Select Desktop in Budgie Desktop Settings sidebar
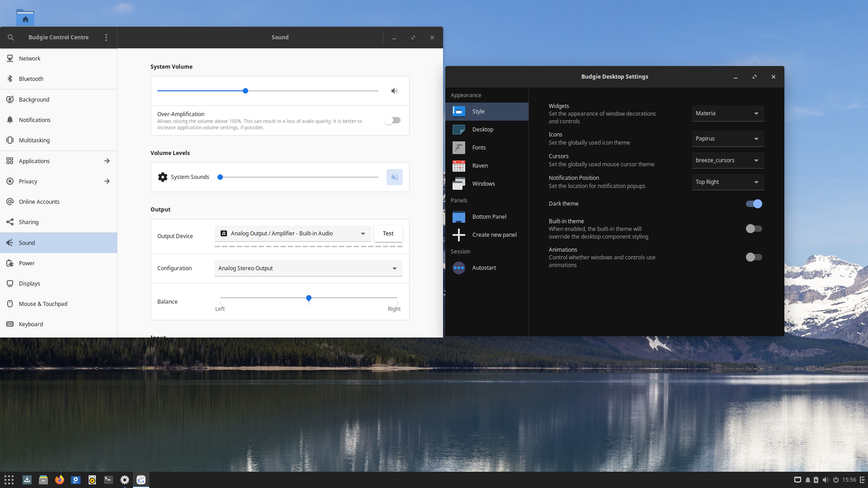The height and width of the screenshot is (488, 868). click(x=487, y=130)
